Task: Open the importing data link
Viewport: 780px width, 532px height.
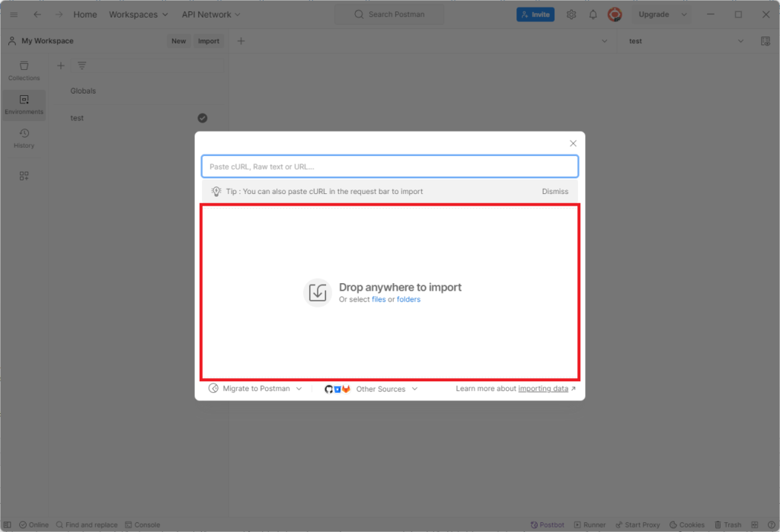Action: click(542, 389)
